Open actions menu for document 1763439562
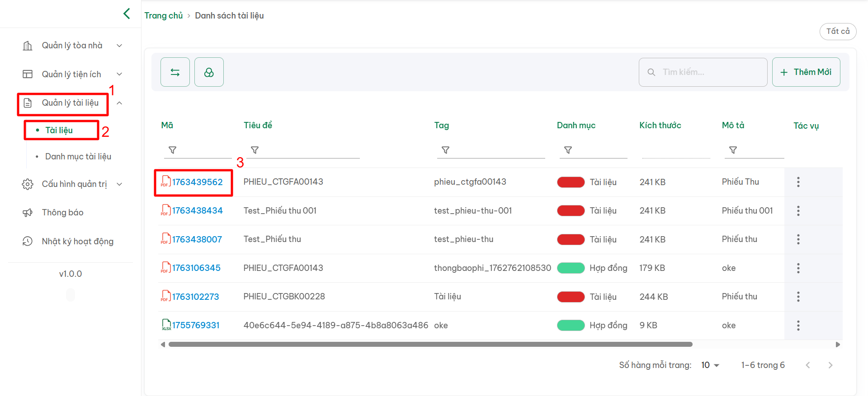Image resolution: width=868 pixels, height=396 pixels. coord(798,182)
